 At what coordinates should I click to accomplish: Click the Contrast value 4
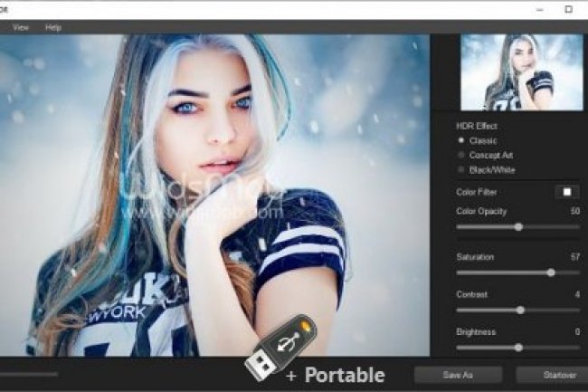(x=577, y=294)
